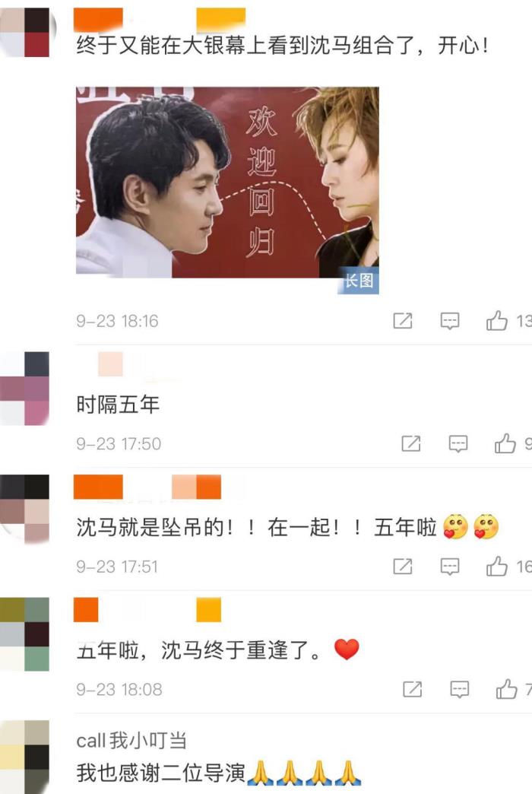Share the comment posted 9-23 18:16
Screen dimensions: 532x794
[403, 320]
